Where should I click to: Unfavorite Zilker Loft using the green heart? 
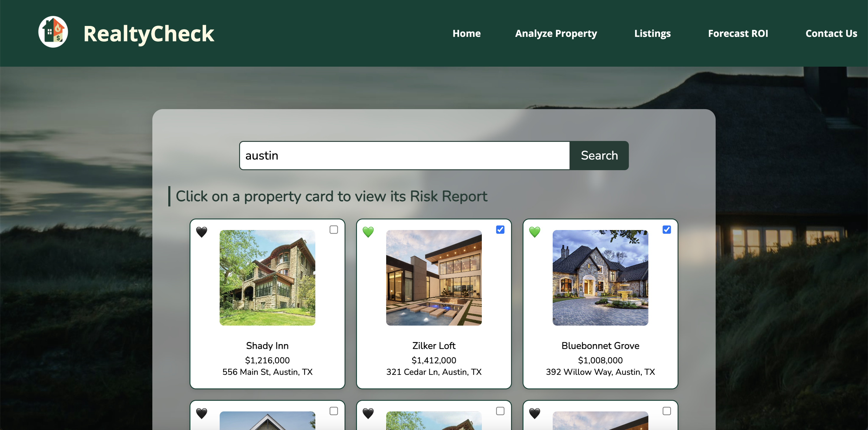(x=368, y=232)
